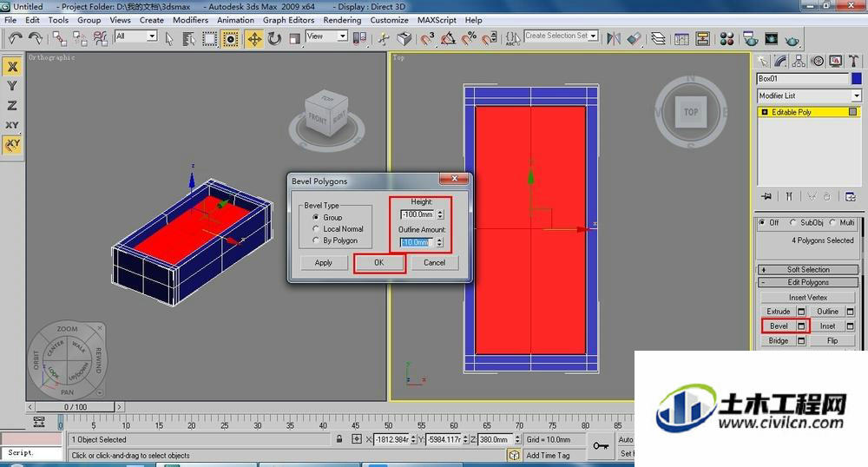Toggle the Percent Snap icon
Image resolution: width=868 pixels, height=467 pixels.
click(x=469, y=38)
